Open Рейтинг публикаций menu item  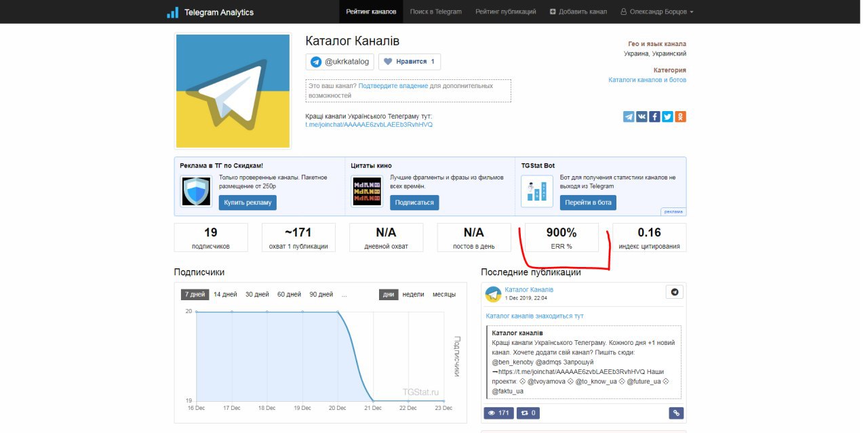[506, 12]
